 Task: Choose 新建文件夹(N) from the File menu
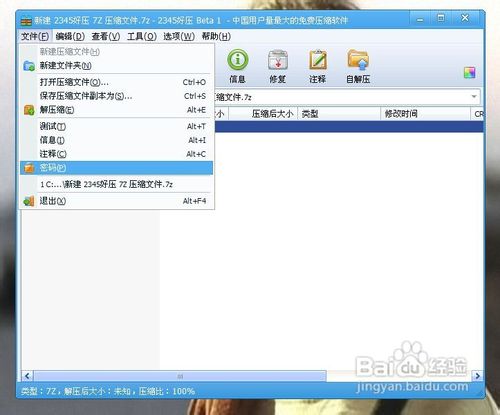116,66
